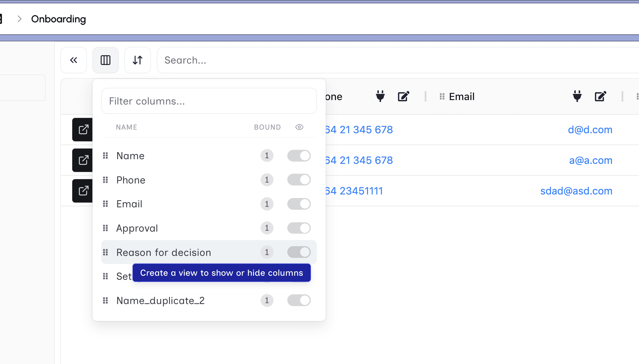Image resolution: width=639 pixels, height=364 pixels.
Task: Toggle visibility of Approval column
Action: click(299, 228)
